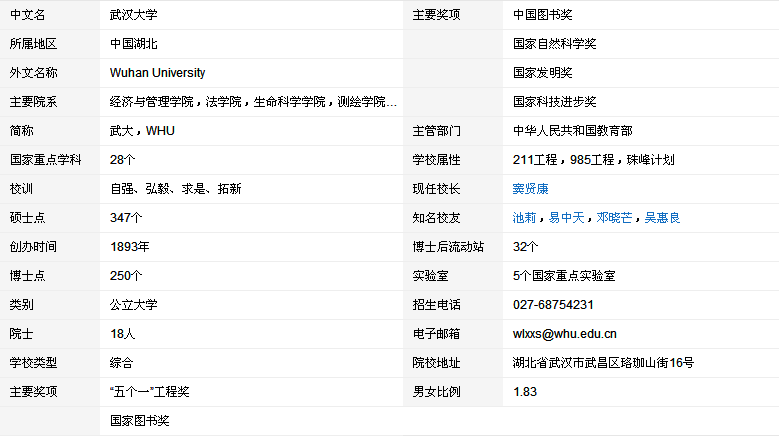Click the address 湖北省武汉市武昌区珞珈山街16号
This screenshot has height=437, width=779.
pyautogui.click(x=603, y=363)
